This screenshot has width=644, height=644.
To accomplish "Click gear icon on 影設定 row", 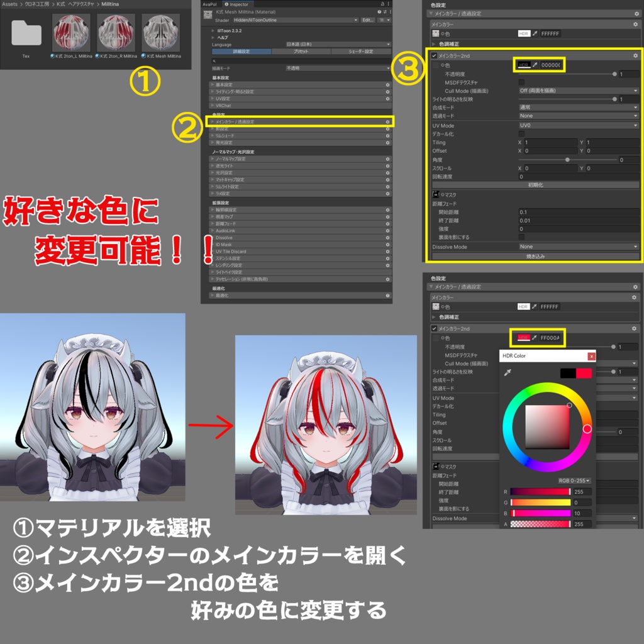I will (x=387, y=129).
